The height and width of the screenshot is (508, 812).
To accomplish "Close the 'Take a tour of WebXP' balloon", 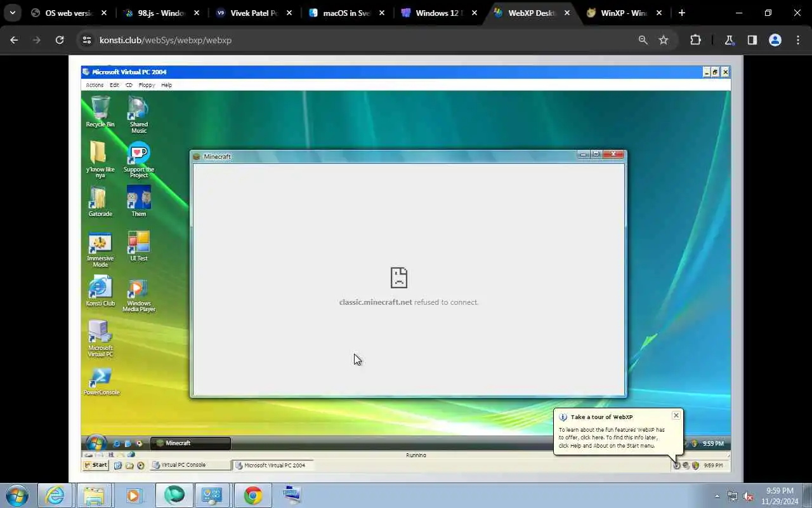I will 676,415.
